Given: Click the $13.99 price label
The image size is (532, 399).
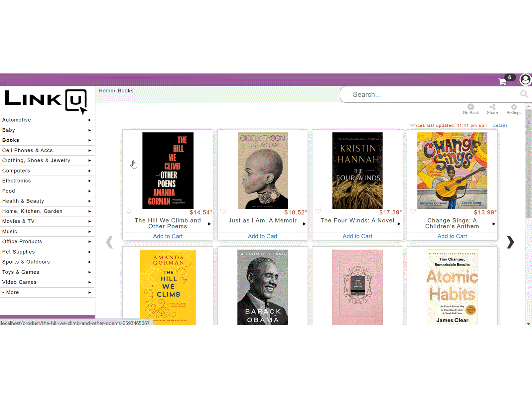Looking at the screenshot, I should tap(485, 212).
